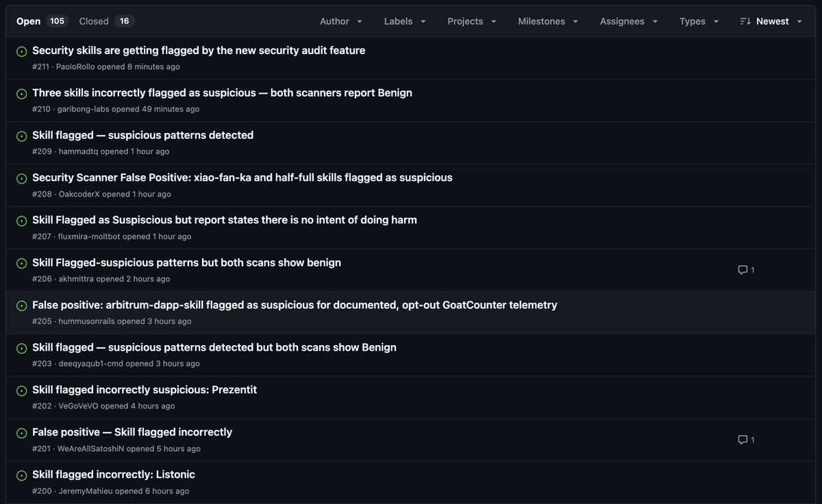The image size is (822, 504).
Task: Click author PaoloRollo
Action: (76, 67)
